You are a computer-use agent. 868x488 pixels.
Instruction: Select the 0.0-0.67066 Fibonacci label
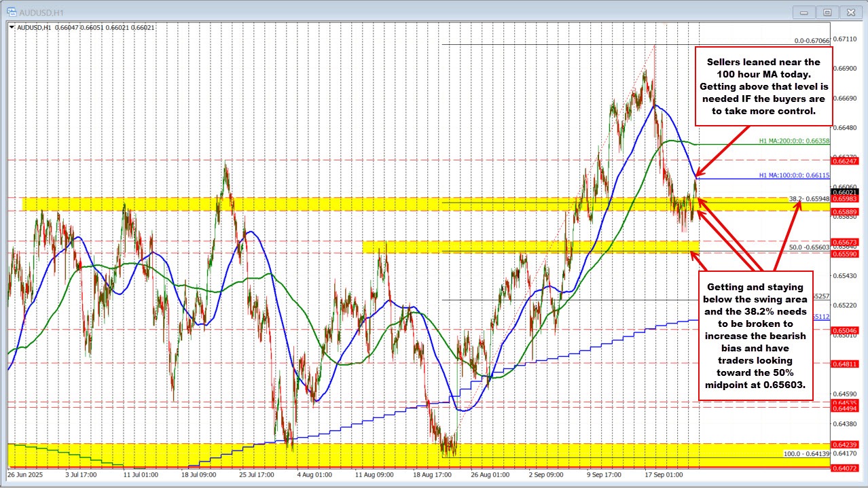811,41
